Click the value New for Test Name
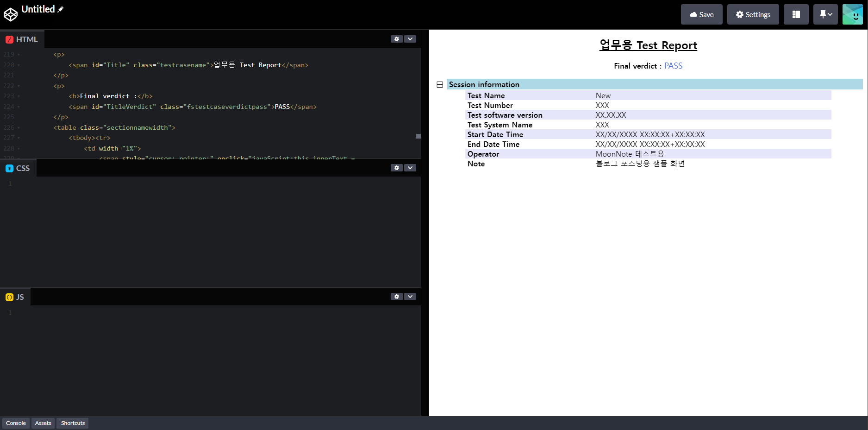This screenshot has height=430, width=868. click(x=603, y=95)
